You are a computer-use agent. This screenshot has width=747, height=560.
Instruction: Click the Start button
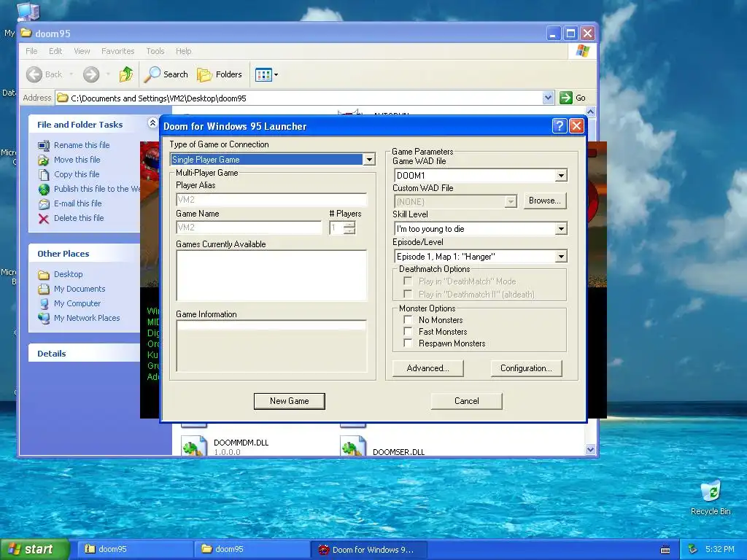coord(34,549)
